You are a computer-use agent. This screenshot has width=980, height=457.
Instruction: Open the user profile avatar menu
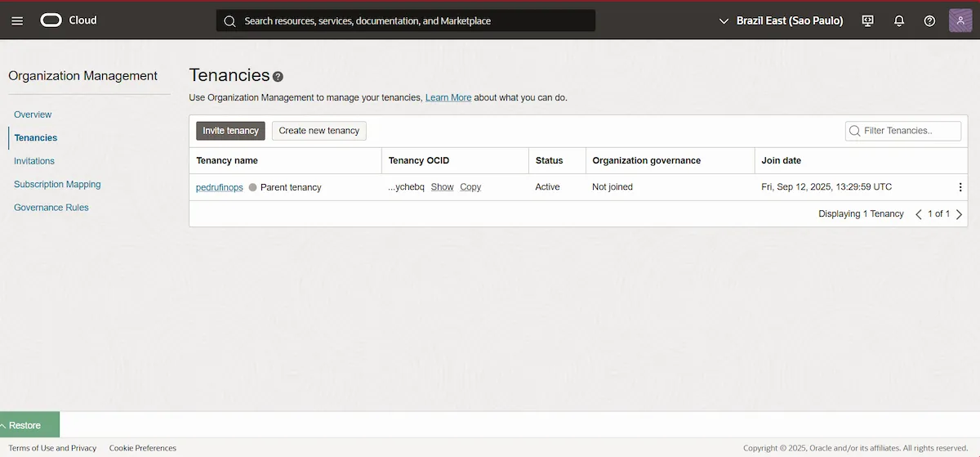[x=960, y=20]
